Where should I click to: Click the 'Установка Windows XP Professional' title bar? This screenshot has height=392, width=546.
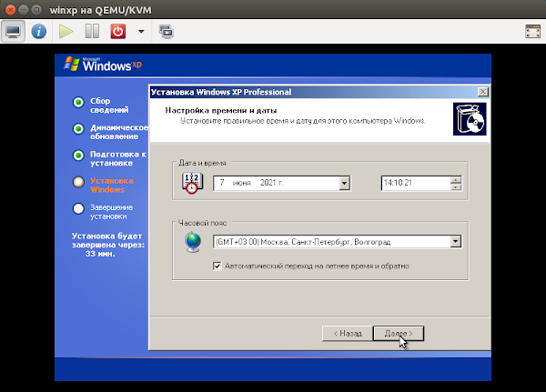[313, 92]
